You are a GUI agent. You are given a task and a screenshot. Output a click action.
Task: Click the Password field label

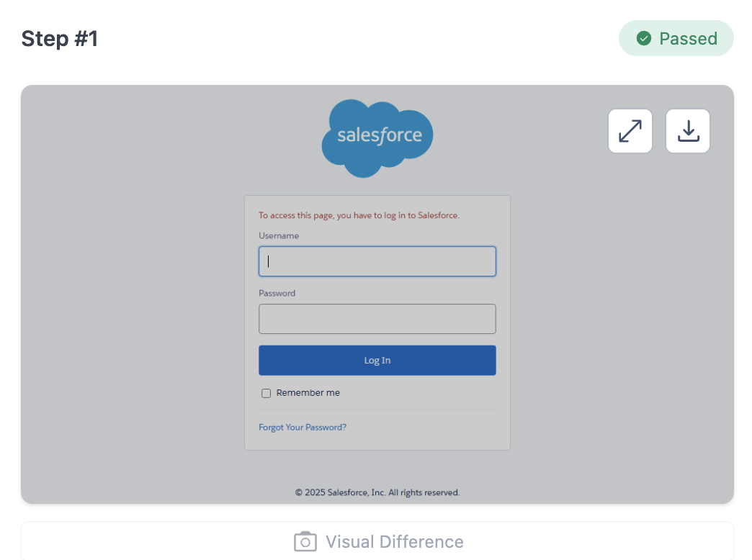point(277,293)
